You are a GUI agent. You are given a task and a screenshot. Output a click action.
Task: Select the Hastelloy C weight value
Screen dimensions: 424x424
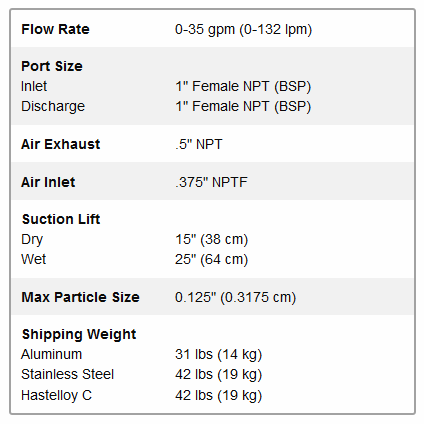click(219, 396)
